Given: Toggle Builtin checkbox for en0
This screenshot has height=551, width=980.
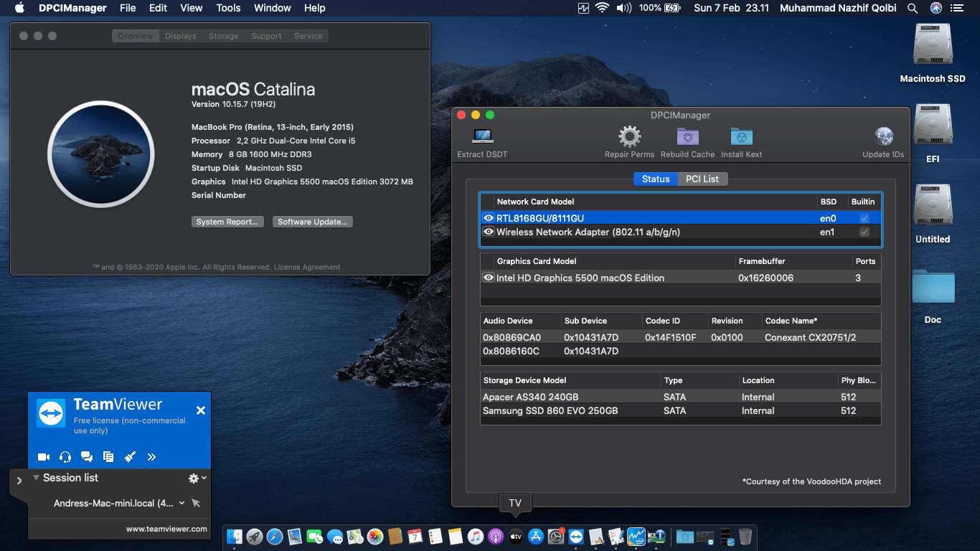Looking at the screenshot, I should click(864, 218).
